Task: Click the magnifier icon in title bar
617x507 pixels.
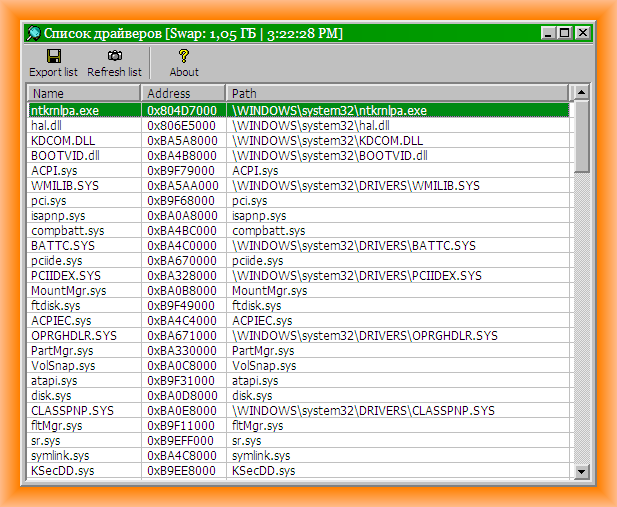Action: [x=34, y=33]
